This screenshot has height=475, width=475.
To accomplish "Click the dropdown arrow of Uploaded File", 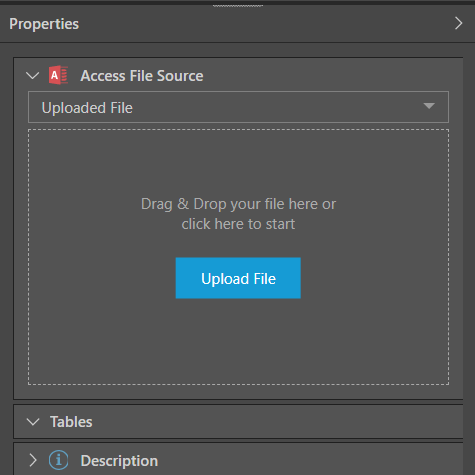I will [429, 106].
